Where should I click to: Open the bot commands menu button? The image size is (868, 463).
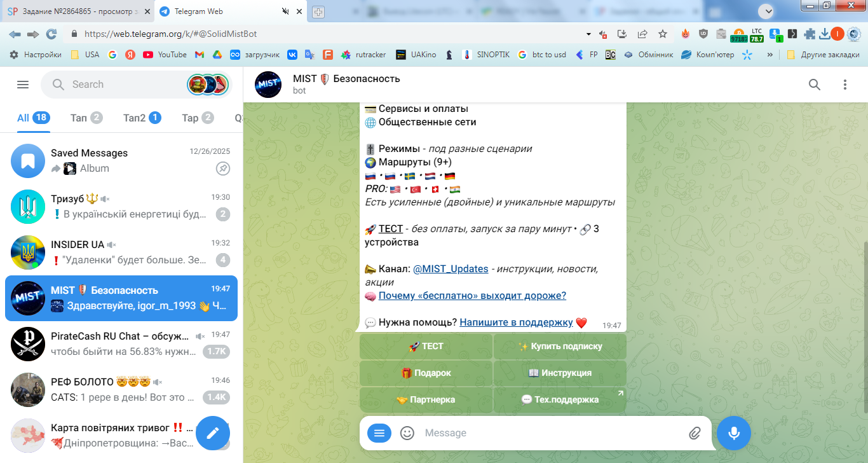tap(379, 433)
